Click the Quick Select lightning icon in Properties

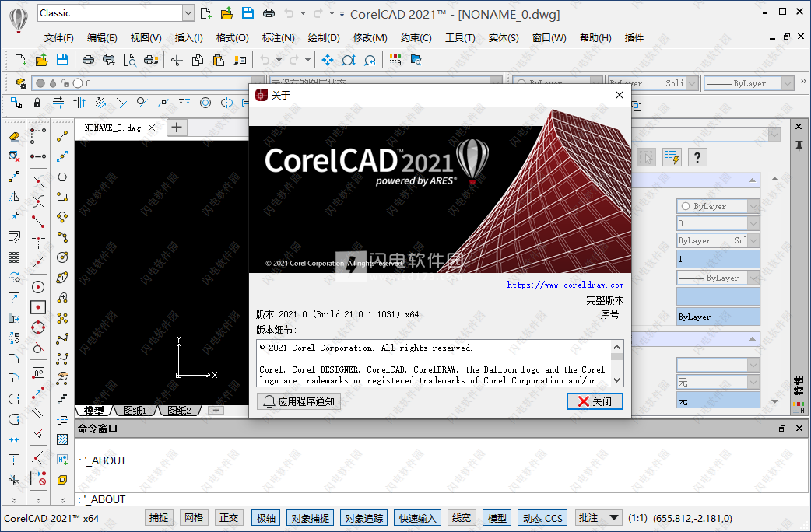coord(672,157)
